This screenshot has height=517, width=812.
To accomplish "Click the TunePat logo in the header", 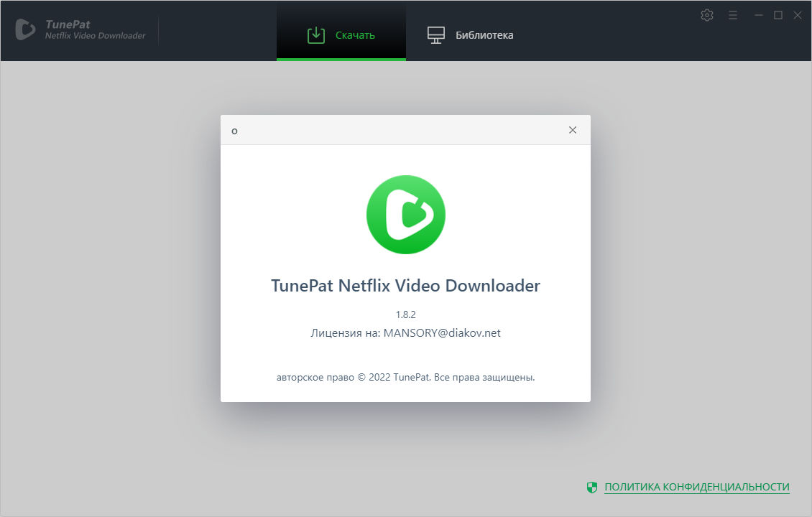I will [26, 29].
